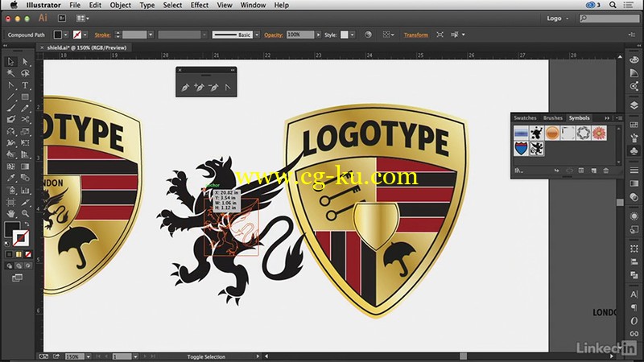
Task: Set None mode below fill swatches
Action: tap(28, 254)
